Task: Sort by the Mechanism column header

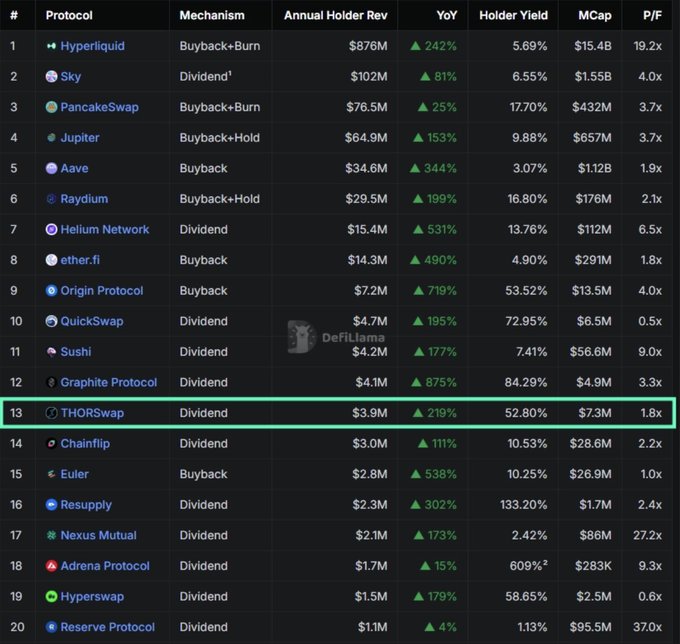Action: coord(212,16)
